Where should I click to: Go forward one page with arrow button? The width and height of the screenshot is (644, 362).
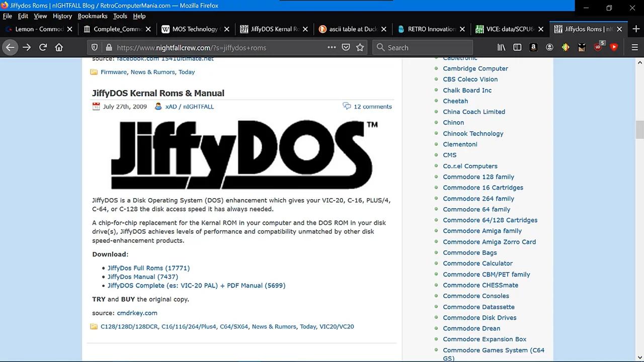pos(27,47)
